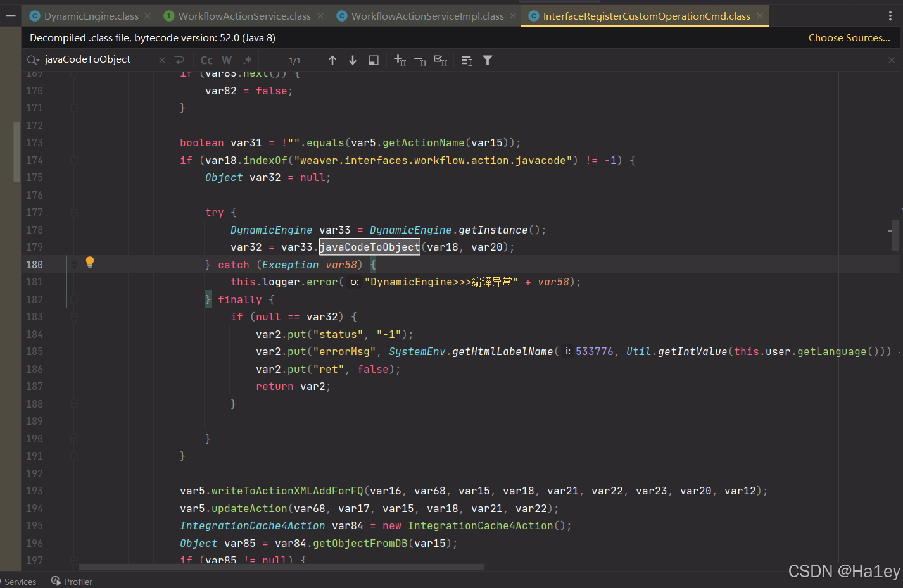Collapse the left tool panel minus icon
This screenshot has width=903, height=588.
(10, 16)
